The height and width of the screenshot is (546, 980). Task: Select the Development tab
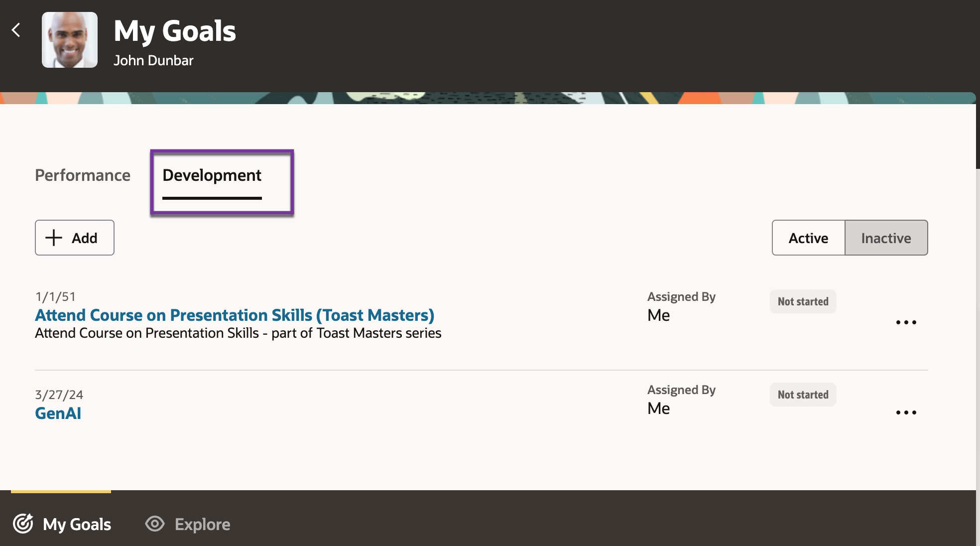click(x=212, y=175)
